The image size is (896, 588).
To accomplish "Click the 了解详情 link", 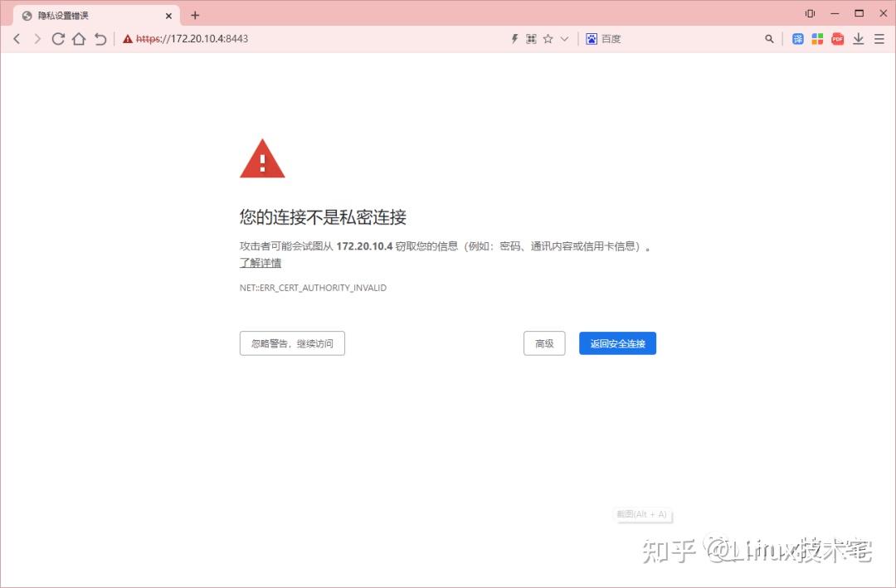I will coord(261,263).
